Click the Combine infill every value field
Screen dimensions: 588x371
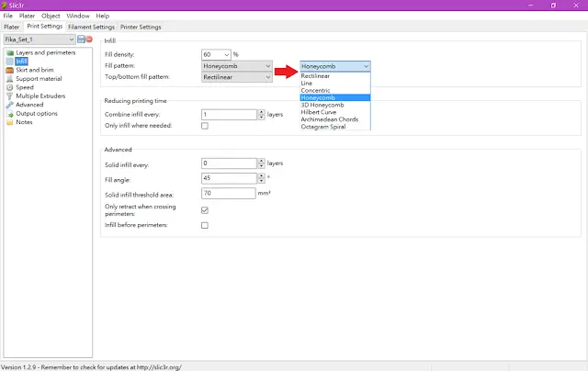pos(229,115)
